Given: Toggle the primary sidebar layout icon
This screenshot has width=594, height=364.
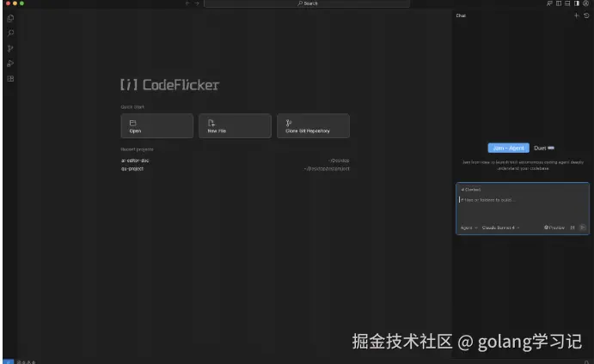Looking at the screenshot, I should pos(559,3).
